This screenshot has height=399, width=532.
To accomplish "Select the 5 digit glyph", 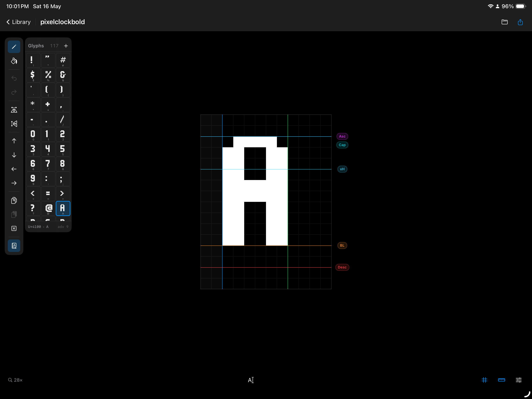I will [x=63, y=149].
